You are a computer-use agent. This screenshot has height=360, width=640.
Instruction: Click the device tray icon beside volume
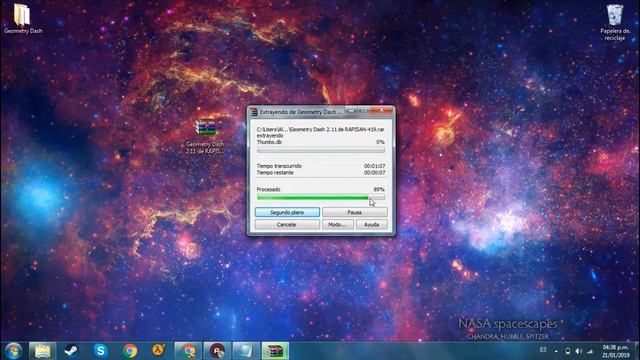[567, 351]
